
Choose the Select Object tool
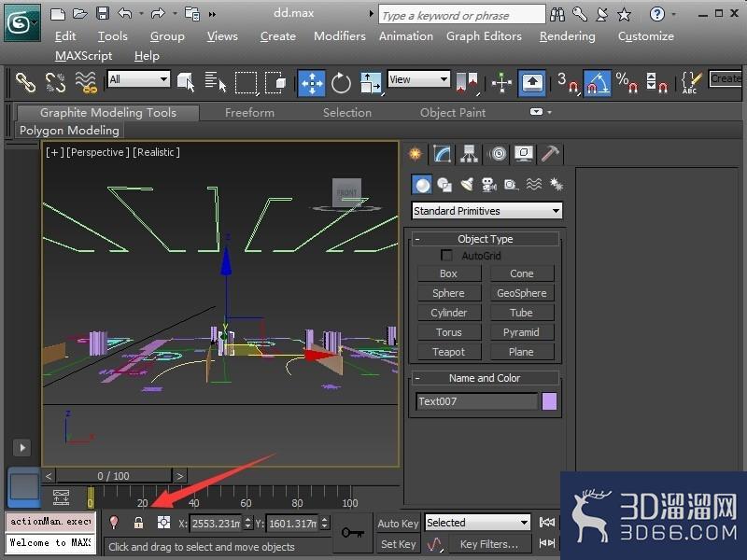pos(186,82)
